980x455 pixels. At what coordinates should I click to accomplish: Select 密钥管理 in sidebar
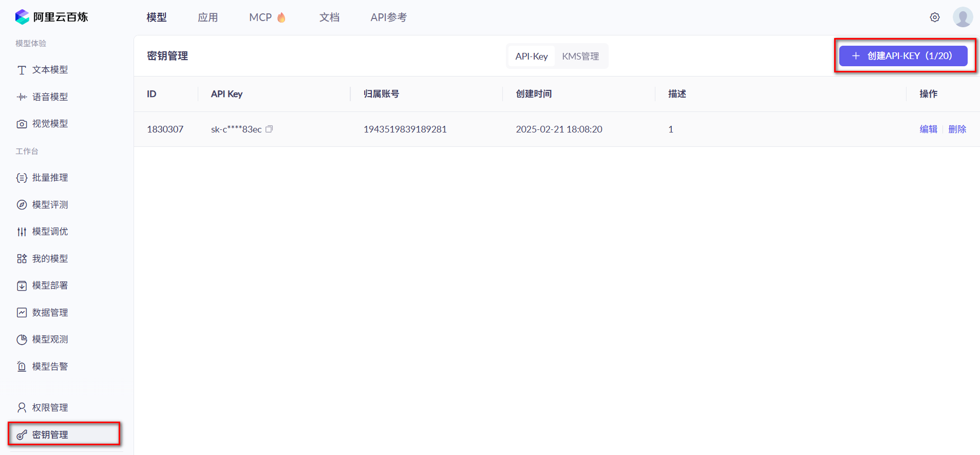(x=64, y=434)
